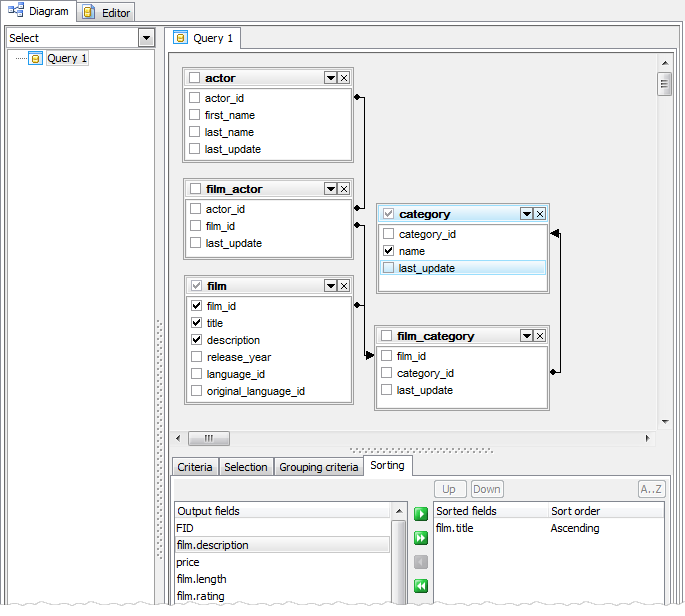Open the film table dropdown menu

(331, 286)
